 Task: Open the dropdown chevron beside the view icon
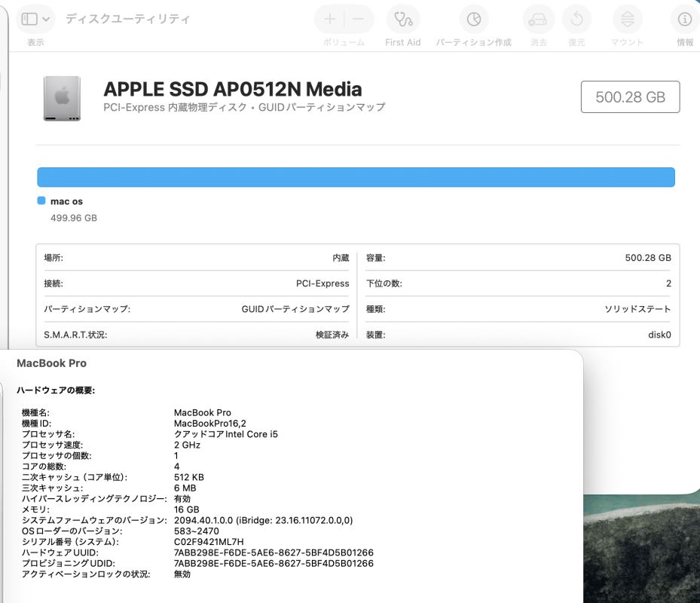(47, 19)
